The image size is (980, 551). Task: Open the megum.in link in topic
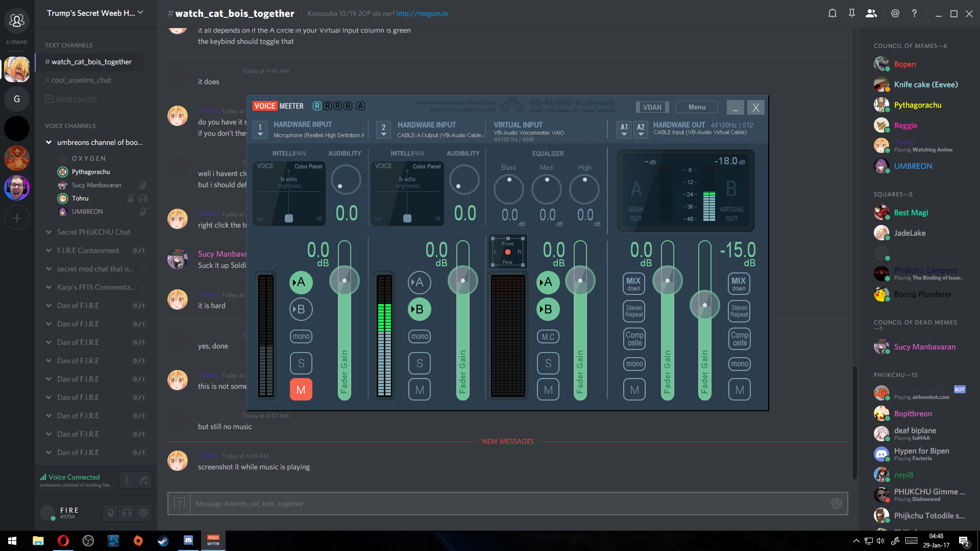(422, 13)
